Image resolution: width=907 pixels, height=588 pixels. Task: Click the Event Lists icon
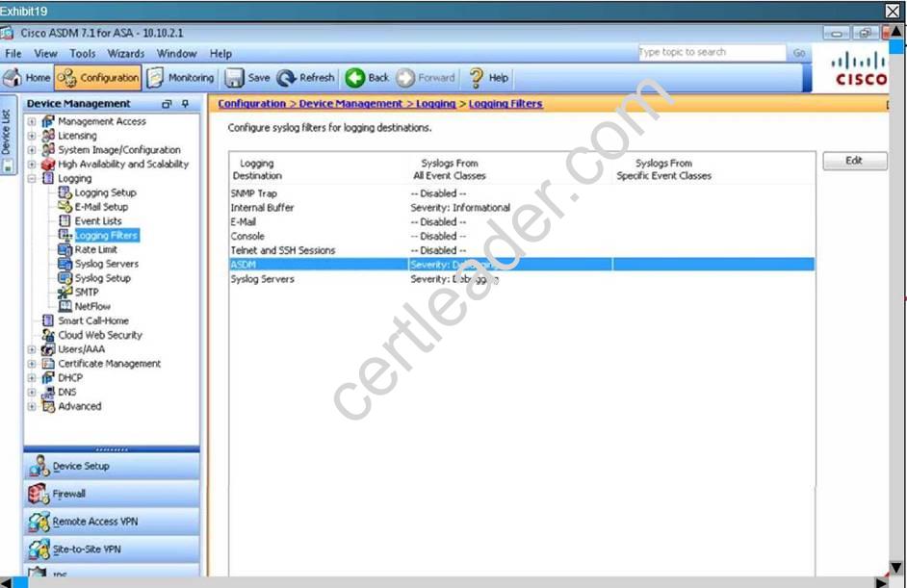pos(65,221)
